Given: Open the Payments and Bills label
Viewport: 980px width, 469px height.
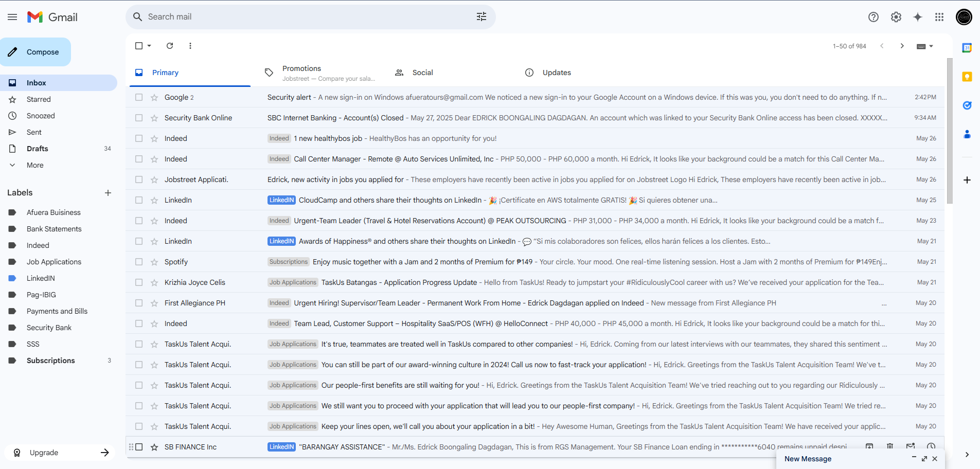Looking at the screenshot, I should pyautogui.click(x=59, y=311).
